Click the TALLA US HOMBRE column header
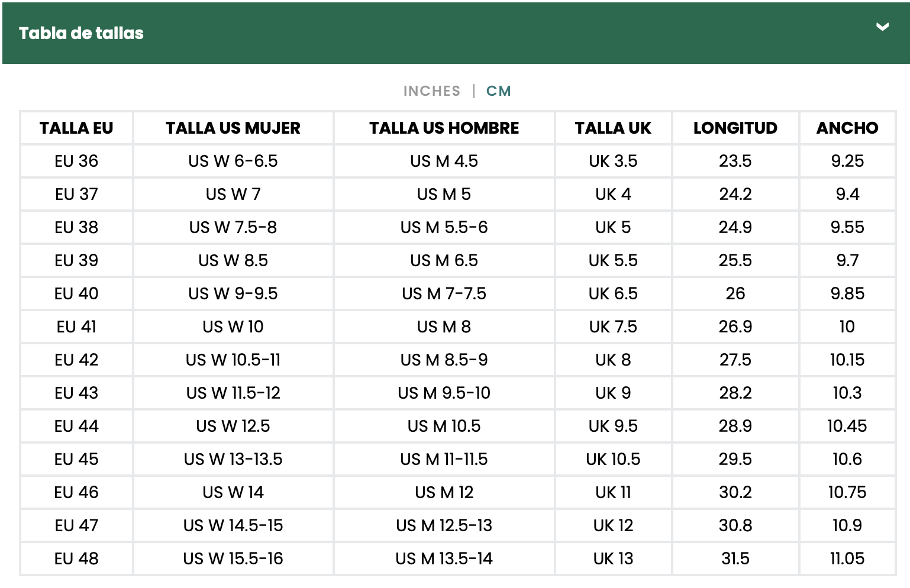This screenshot has width=910, height=588. point(444,128)
